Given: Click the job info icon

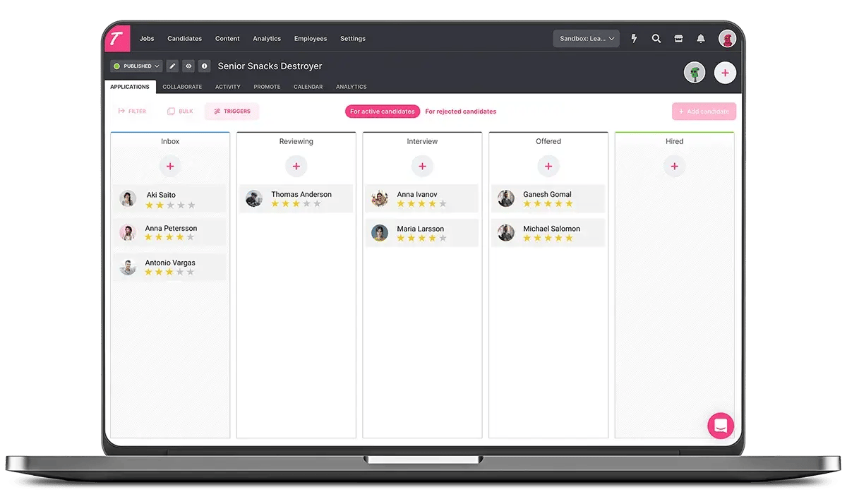Looking at the screenshot, I should tap(205, 66).
